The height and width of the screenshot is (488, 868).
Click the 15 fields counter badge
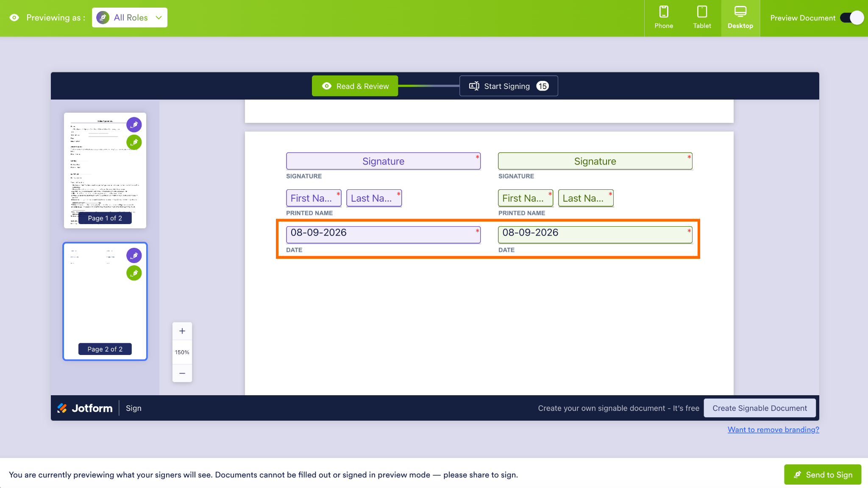542,86
